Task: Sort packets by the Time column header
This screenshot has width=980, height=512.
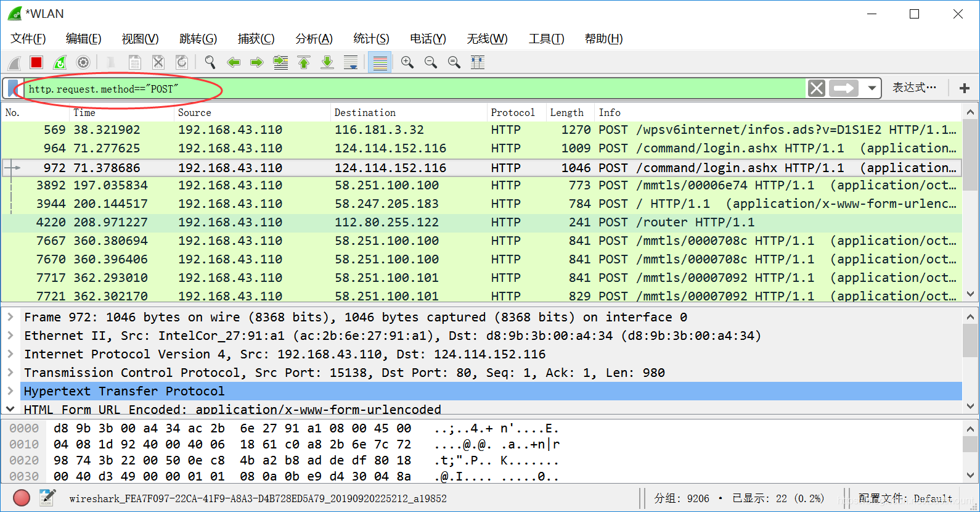Action: point(122,112)
